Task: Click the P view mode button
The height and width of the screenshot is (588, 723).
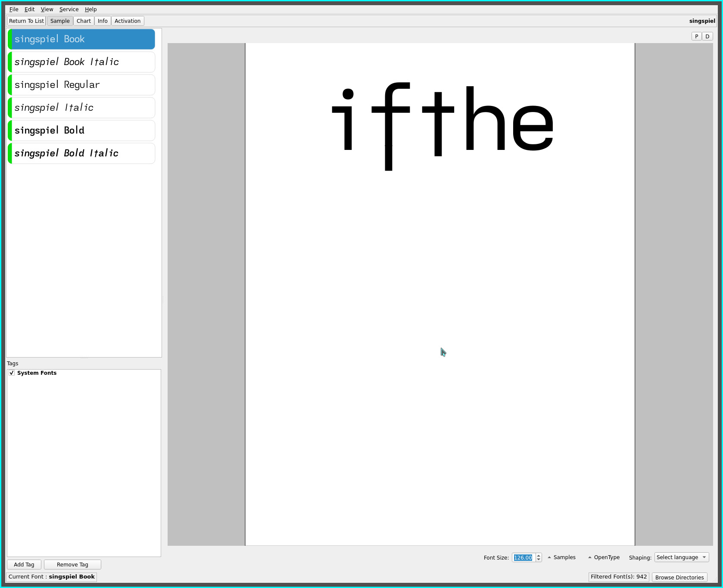Action: (x=696, y=37)
